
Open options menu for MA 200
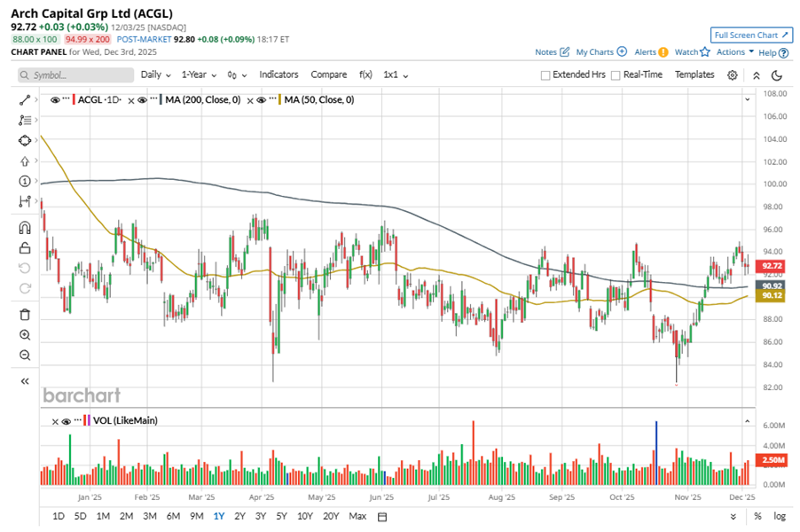pos(153,99)
